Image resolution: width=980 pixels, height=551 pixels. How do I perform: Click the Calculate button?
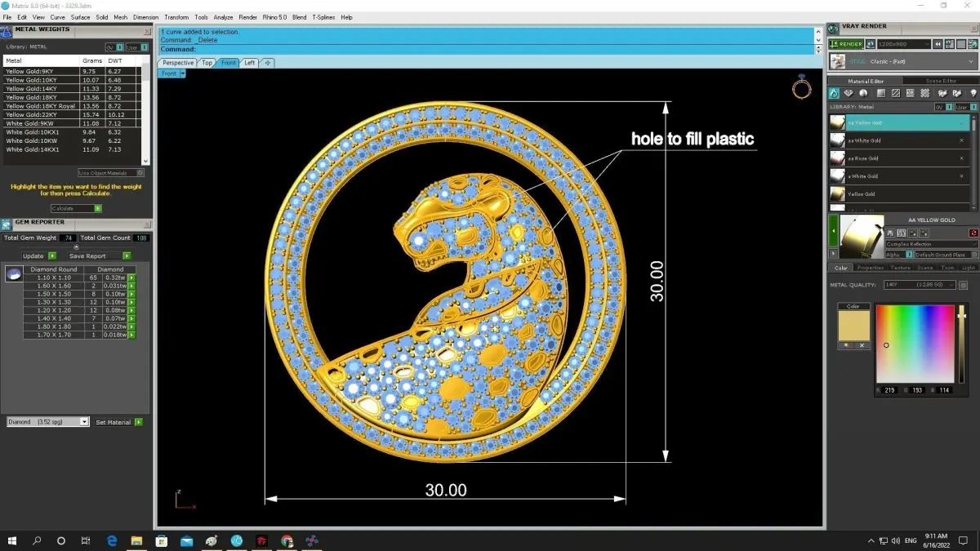[x=77, y=208]
